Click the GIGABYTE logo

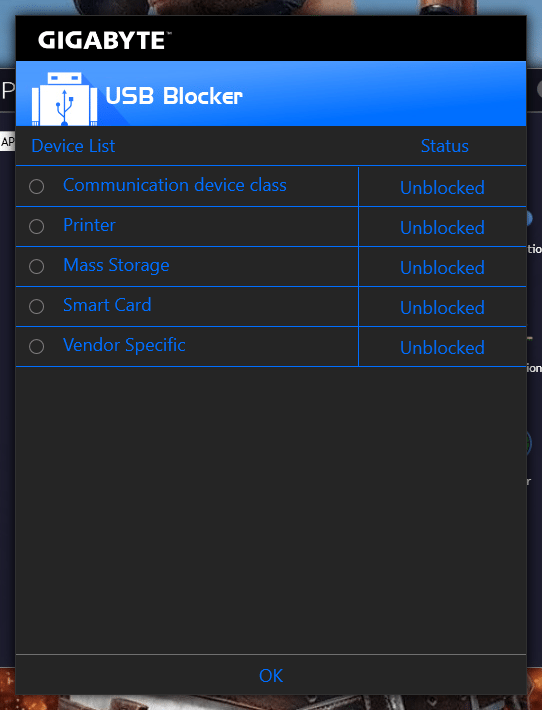coord(104,40)
